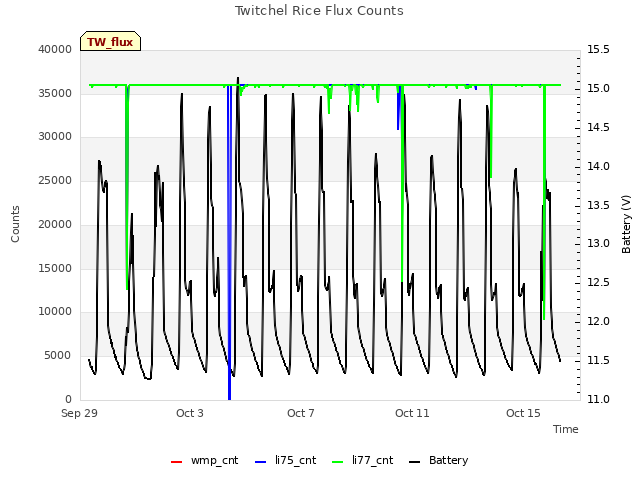Image resolution: width=640 pixels, height=480 pixels.
Task: Click the blue li75_cnt legend swatch
Action: click(260, 462)
